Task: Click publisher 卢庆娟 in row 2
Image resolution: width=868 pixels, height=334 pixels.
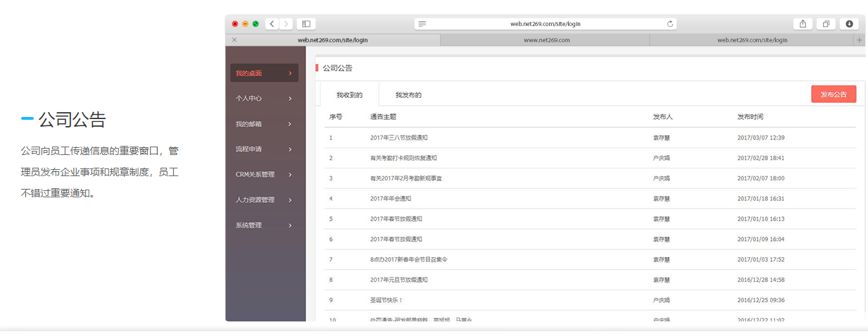Action: (662, 158)
